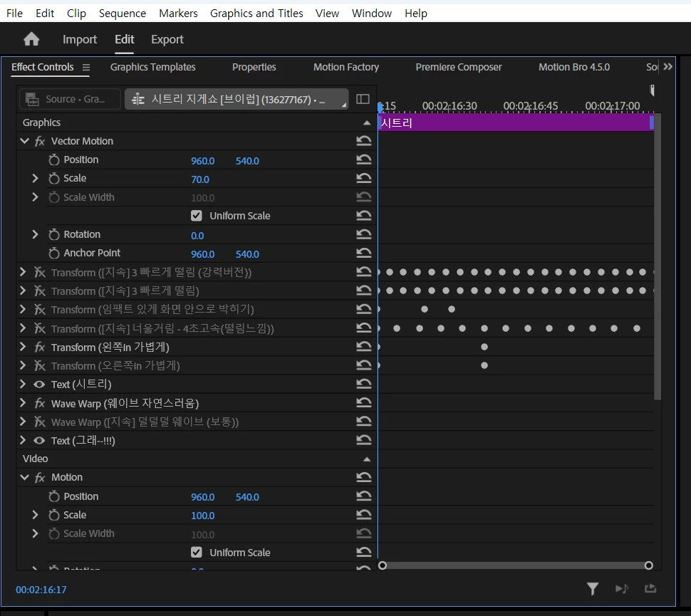Open the Effect Controls panel menu icon
This screenshot has width=691, height=616.
[x=86, y=68]
